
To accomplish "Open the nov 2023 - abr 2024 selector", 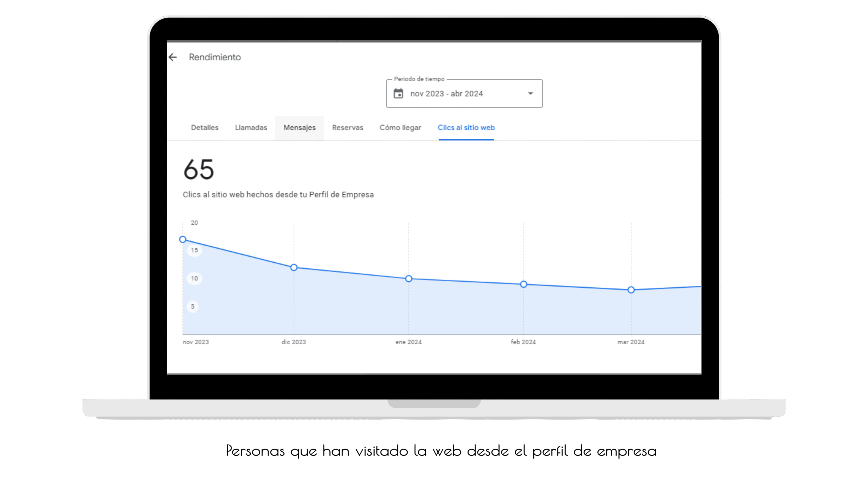I will pyautogui.click(x=447, y=94).
